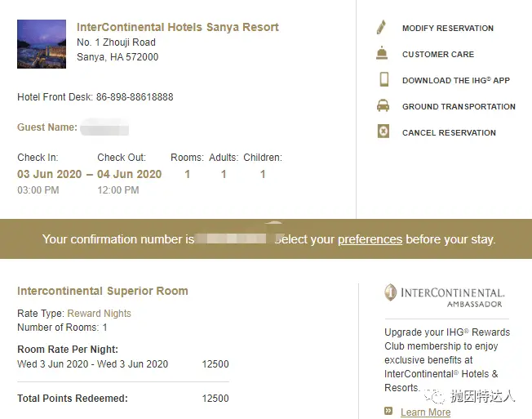Click the Guest Name label
532x419 pixels.
pyautogui.click(x=47, y=127)
